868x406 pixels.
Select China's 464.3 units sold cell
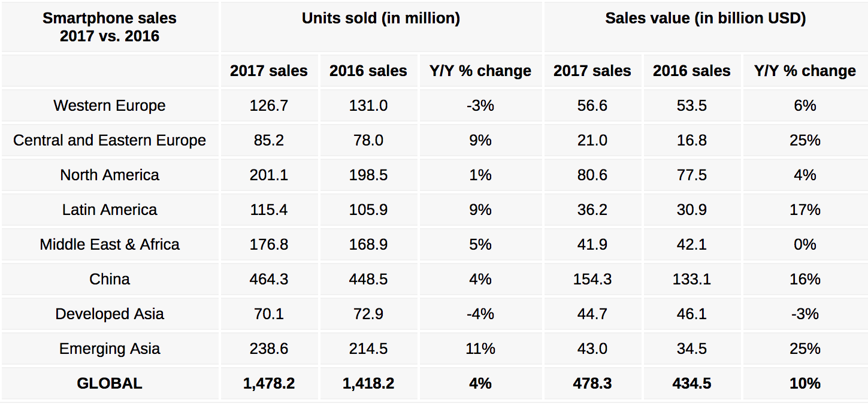(x=269, y=280)
